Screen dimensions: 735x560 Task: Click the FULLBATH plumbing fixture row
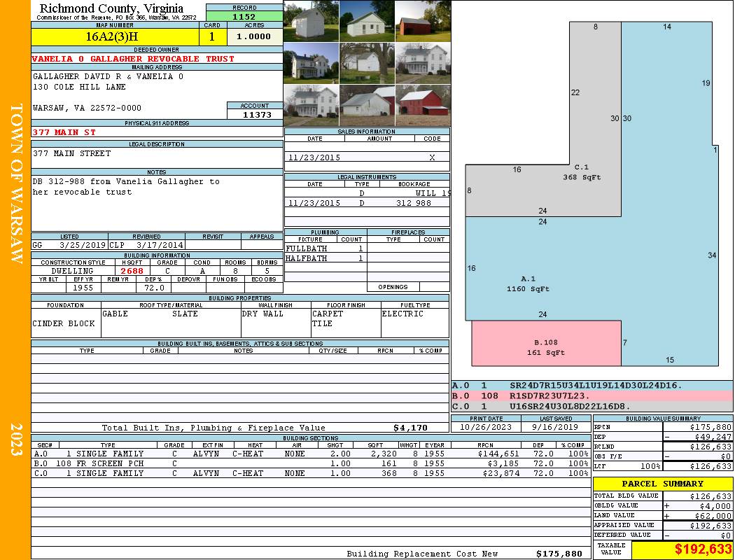pyautogui.click(x=325, y=248)
